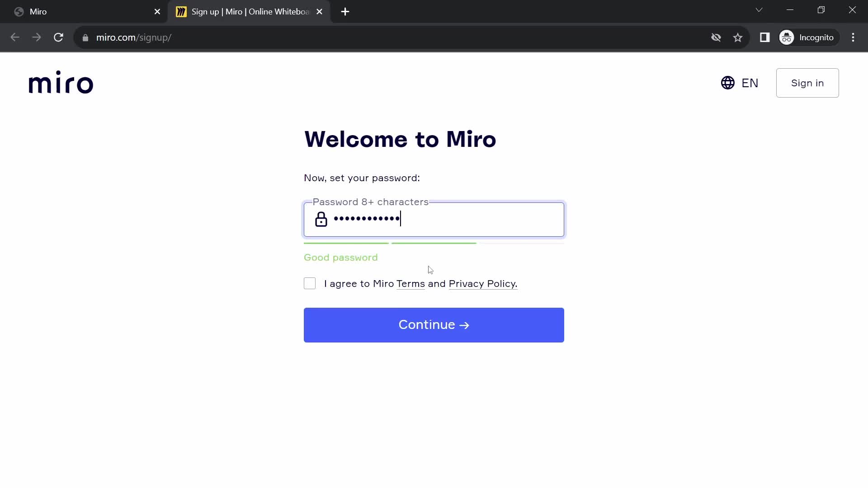Open tab search dropdown arrow
The height and width of the screenshot is (488, 868).
coord(759,10)
